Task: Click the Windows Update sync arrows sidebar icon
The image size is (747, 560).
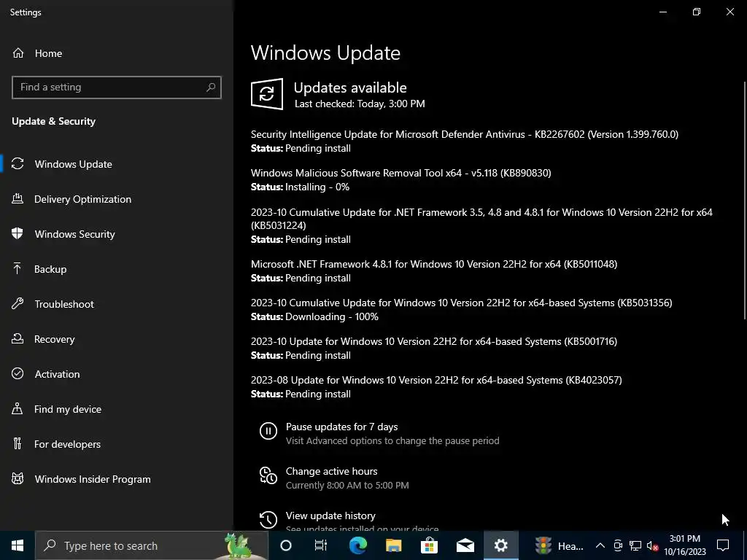Action: tap(18, 164)
